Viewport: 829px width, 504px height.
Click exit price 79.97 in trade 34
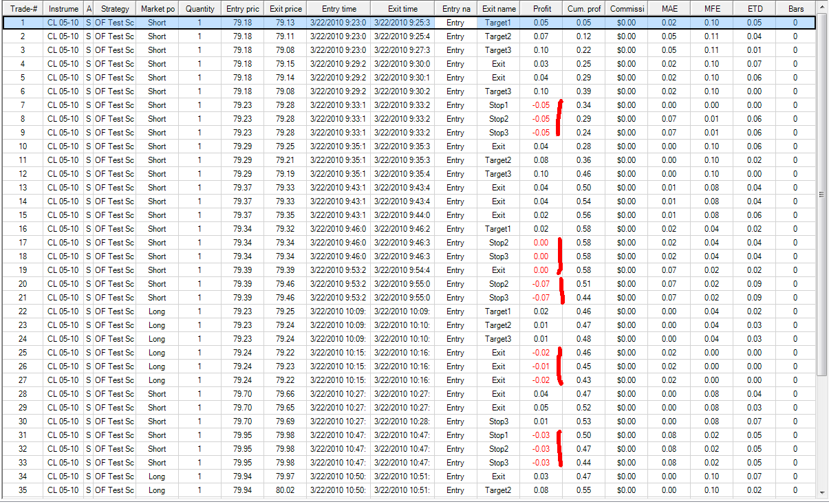pos(285,476)
